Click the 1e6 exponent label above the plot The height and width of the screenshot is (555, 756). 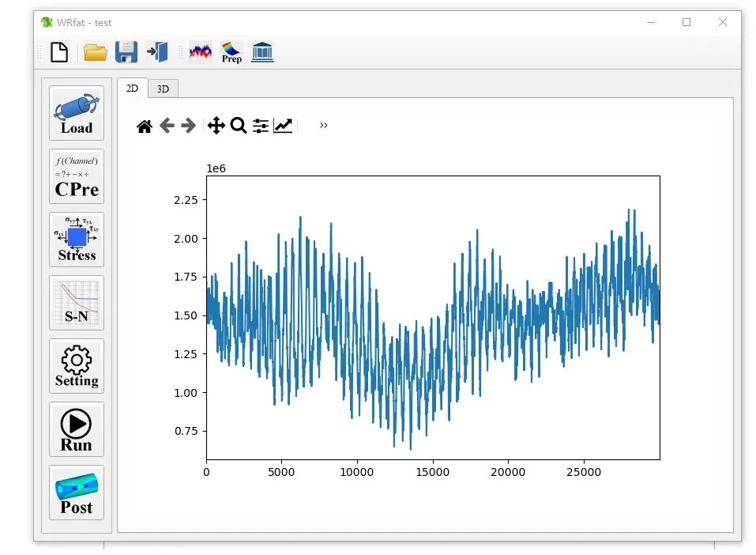tap(216, 168)
